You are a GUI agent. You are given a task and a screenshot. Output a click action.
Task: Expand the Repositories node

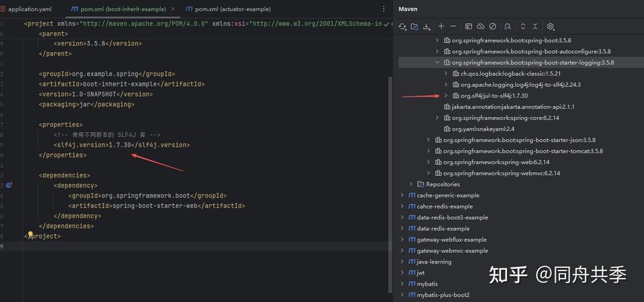[411, 184]
